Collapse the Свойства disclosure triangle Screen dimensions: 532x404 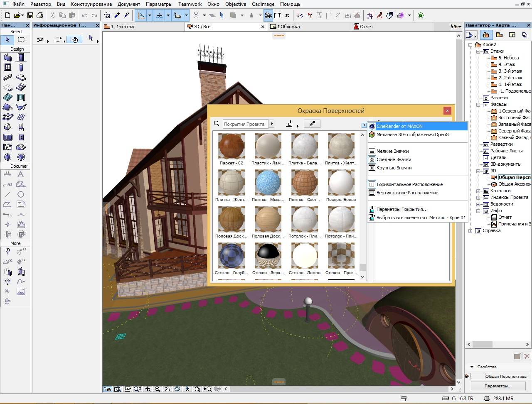(472, 367)
